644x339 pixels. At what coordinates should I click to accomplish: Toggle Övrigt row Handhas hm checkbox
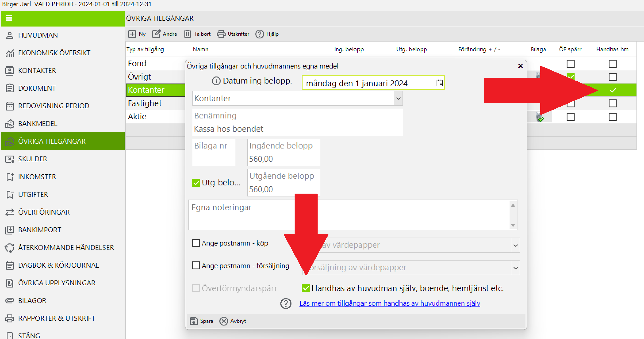tap(612, 77)
